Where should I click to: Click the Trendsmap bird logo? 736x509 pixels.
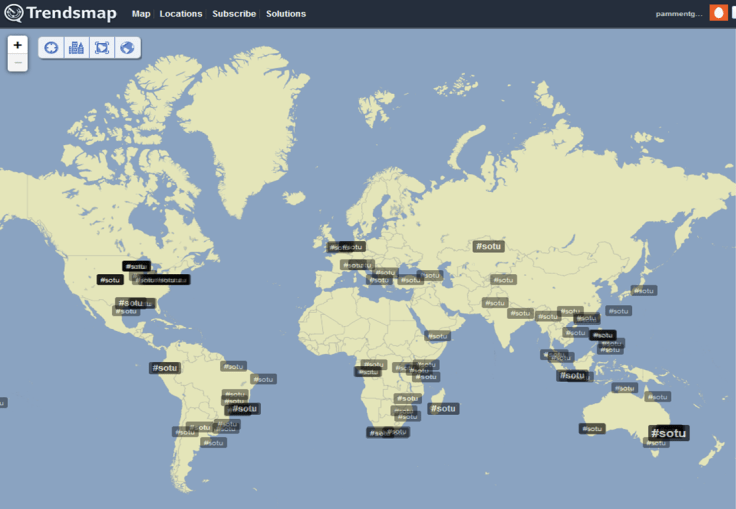pos(14,14)
